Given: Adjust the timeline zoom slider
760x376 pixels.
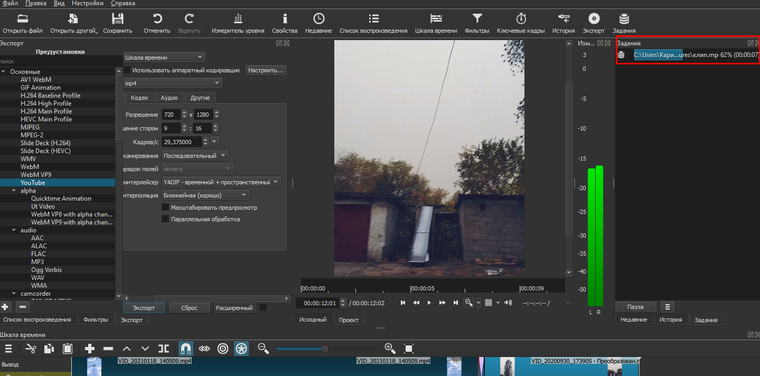Looking at the screenshot, I should point(325,348).
